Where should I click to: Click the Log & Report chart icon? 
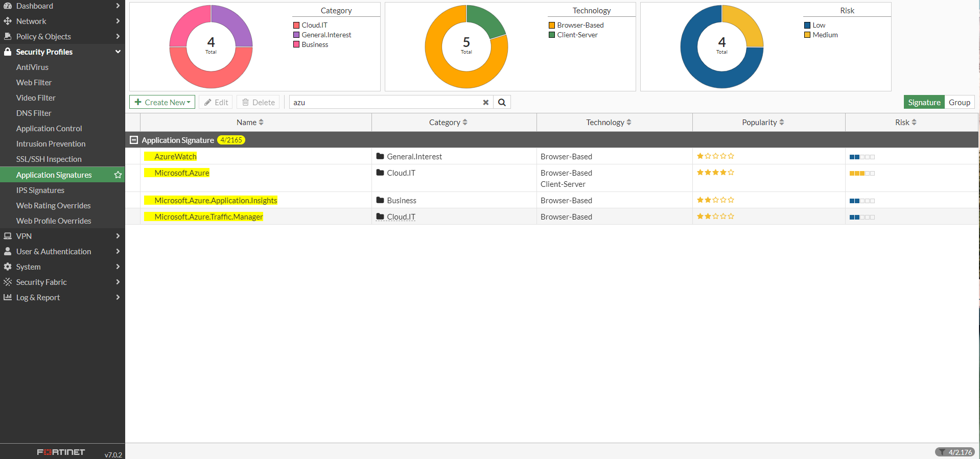(x=8, y=298)
